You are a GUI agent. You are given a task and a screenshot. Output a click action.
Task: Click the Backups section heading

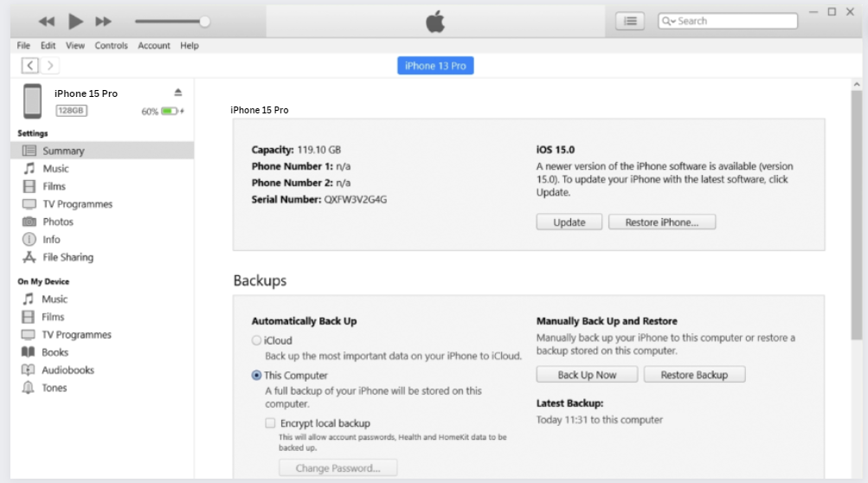pyautogui.click(x=260, y=280)
